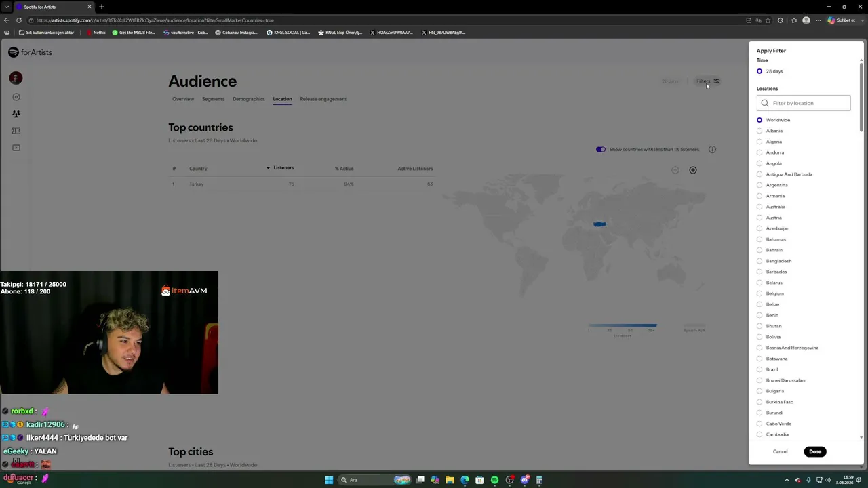This screenshot has height=488, width=868.
Task: Switch to the Location tab
Action: (282, 99)
